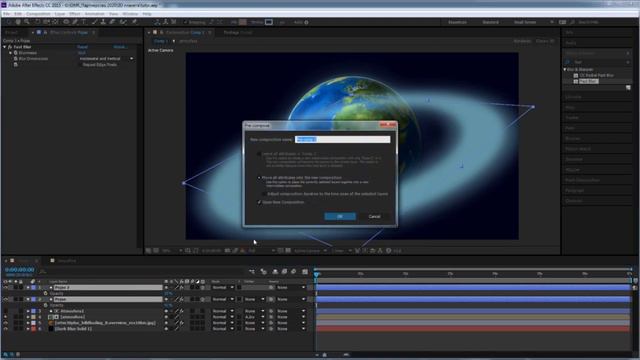Open the Animation menu
The image size is (640, 360).
(94, 14)
